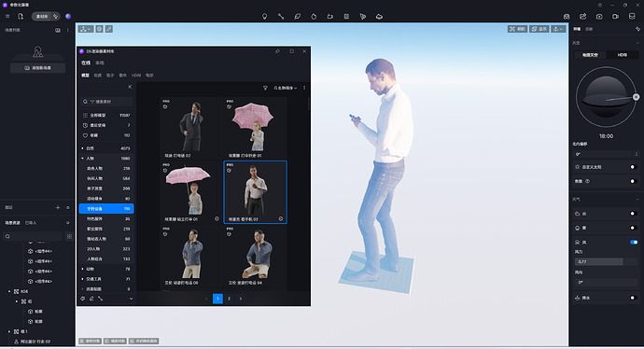
Task: Disable the wind weather switch
Action: (634, 243)
